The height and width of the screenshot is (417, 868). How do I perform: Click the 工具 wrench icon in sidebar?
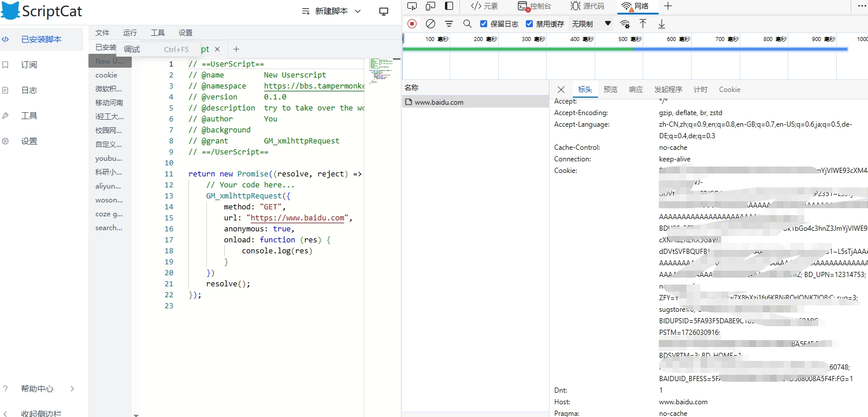tap(5, 116)
